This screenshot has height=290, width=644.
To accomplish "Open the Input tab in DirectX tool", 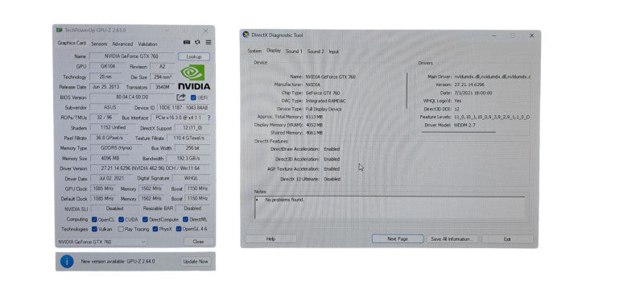I will click(333, 52).
